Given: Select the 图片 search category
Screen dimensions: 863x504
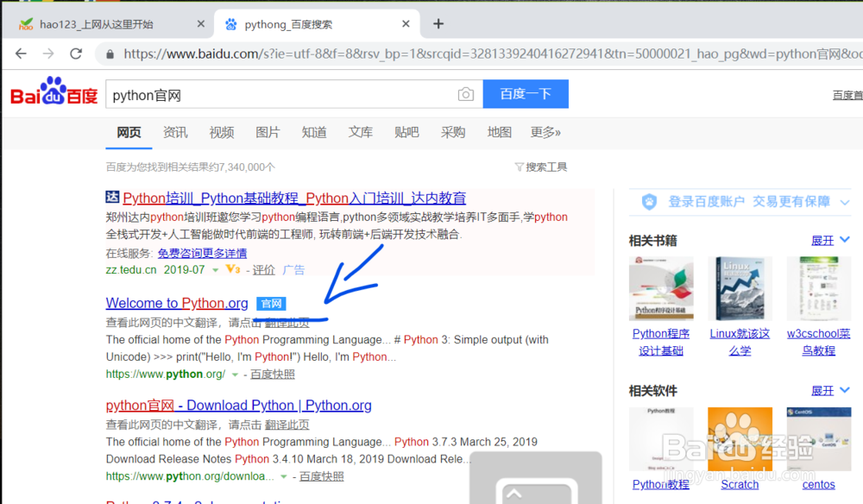Looking at the screenshot, I should (268, 132).
